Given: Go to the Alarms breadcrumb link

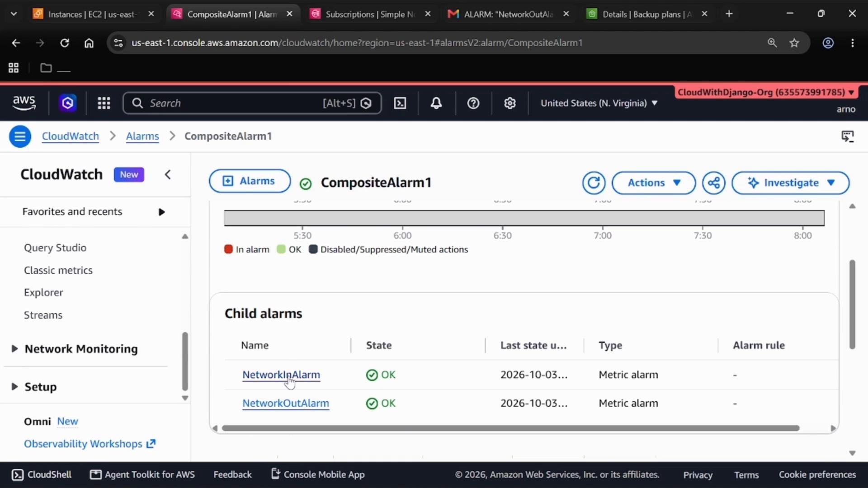Looking at the screenshot, I should click(142, 136).
